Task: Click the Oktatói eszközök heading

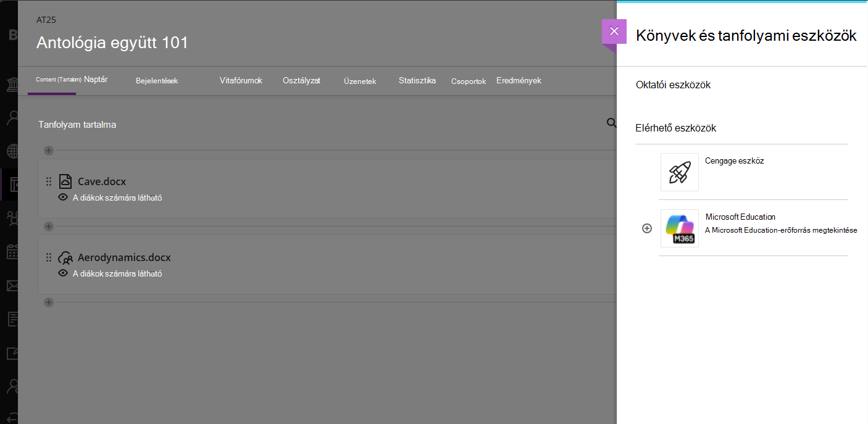Action: pyautogui.click(x=673, y=85)
